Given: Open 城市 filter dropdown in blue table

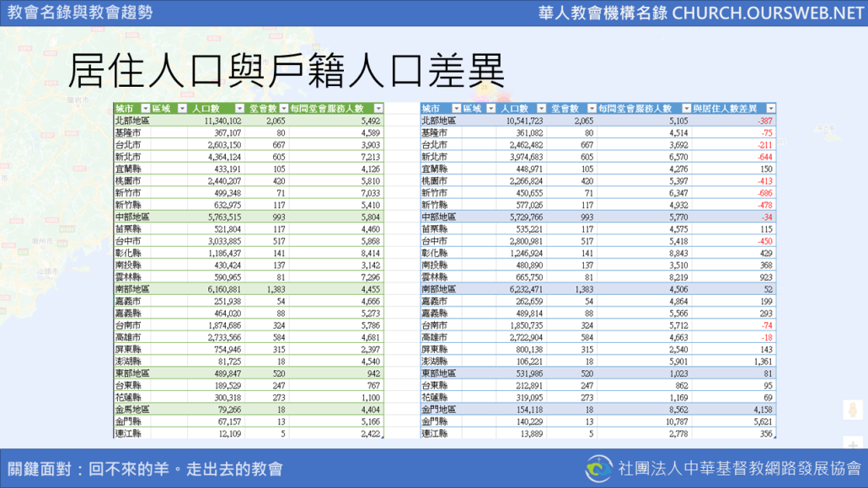Looking at the screenshot, I should 456,109.
